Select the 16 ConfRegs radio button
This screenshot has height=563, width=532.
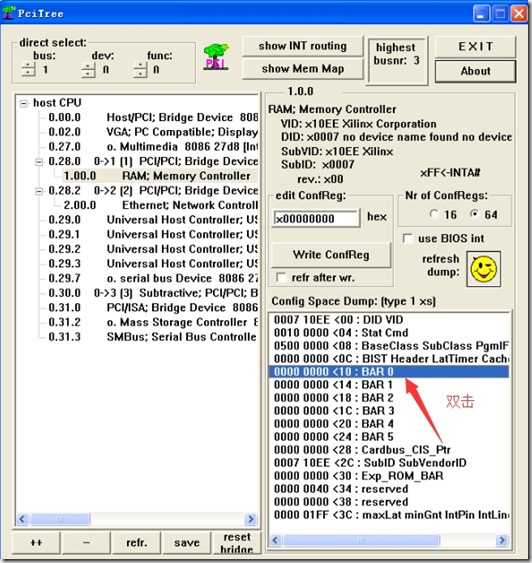[434, 214]
